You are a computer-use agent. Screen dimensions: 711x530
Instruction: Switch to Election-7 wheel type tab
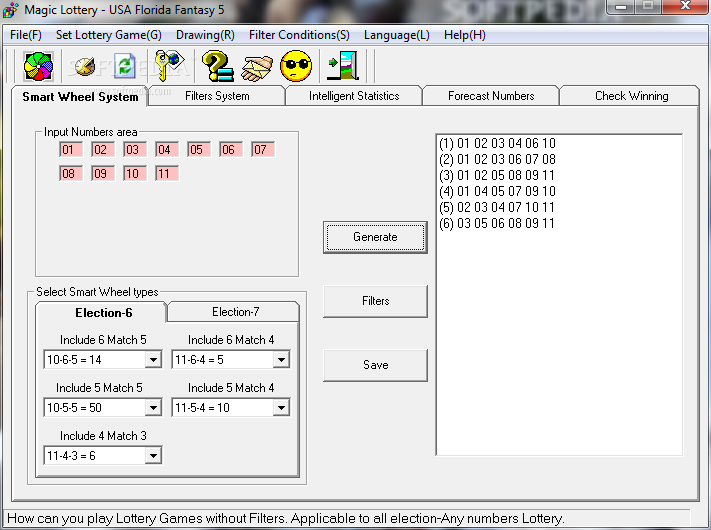point(235,312)
